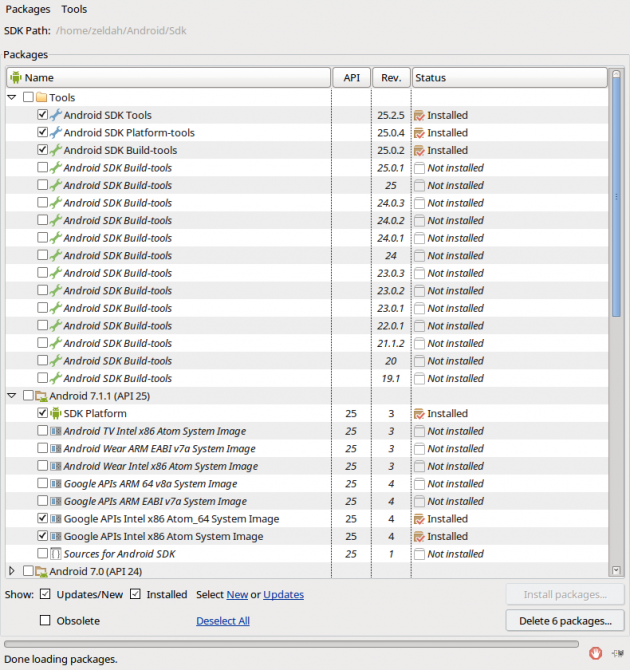Sort by the API column header

click(351, 78)
